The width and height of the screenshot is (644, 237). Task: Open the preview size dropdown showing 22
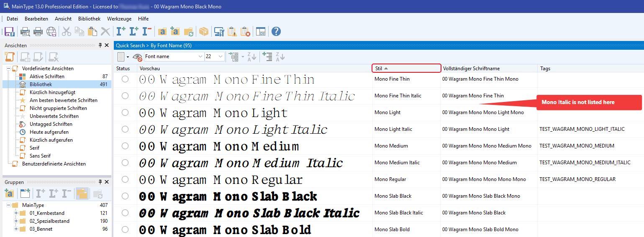pyautogui.click(x=221, y=56)
